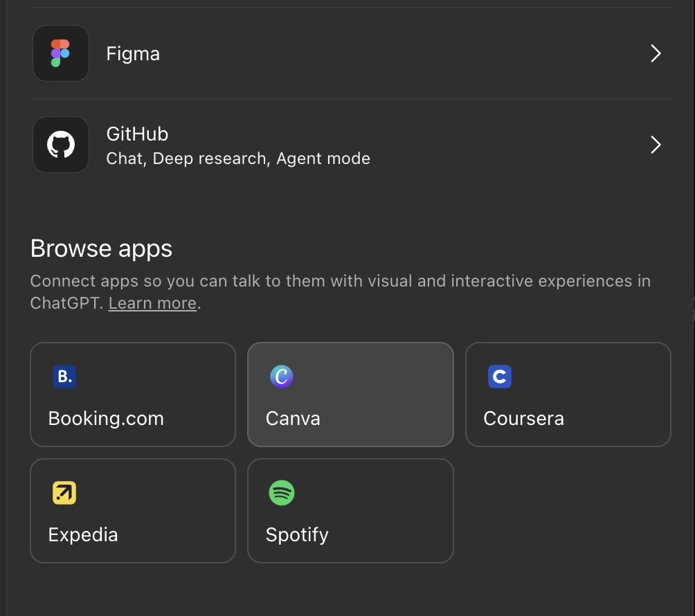
Task: Click the Coursera logo icon
Action: 499,376
